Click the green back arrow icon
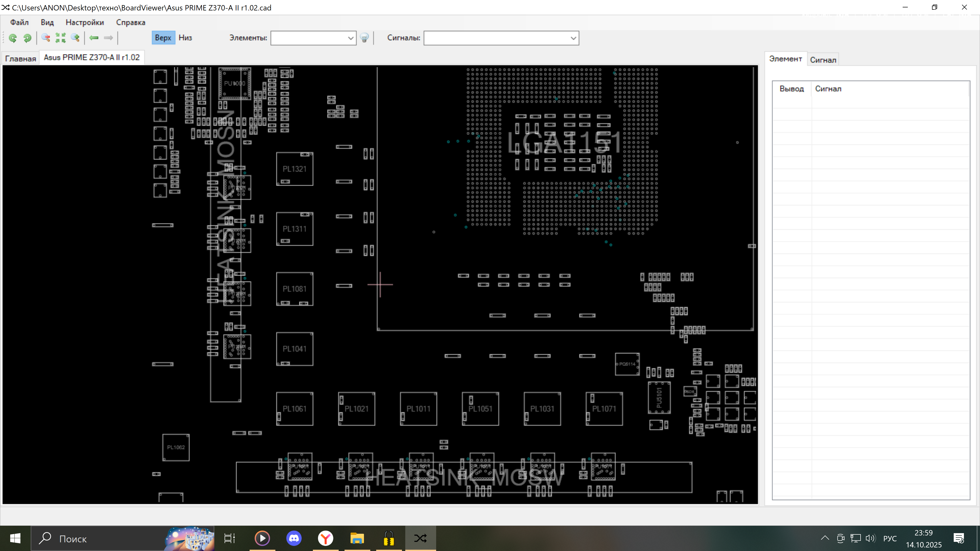The height and width of the screenshot is (551, 980). coord(94,38)
